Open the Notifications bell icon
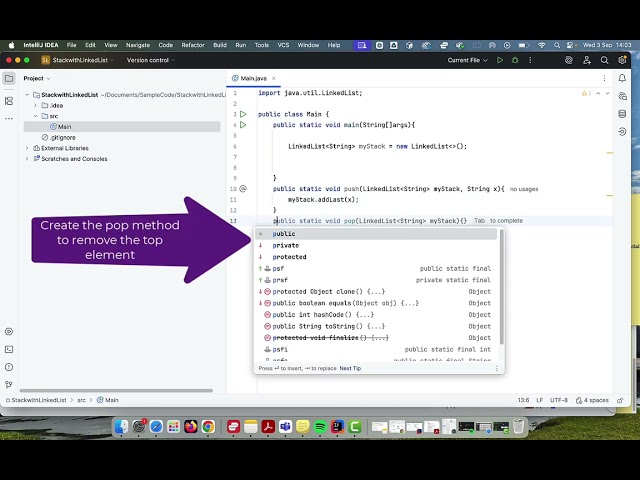The width and height of the screenshot is (640, 480). pos(622,78)
